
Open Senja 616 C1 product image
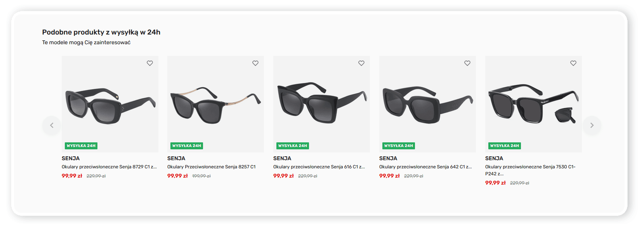[321, 105]
